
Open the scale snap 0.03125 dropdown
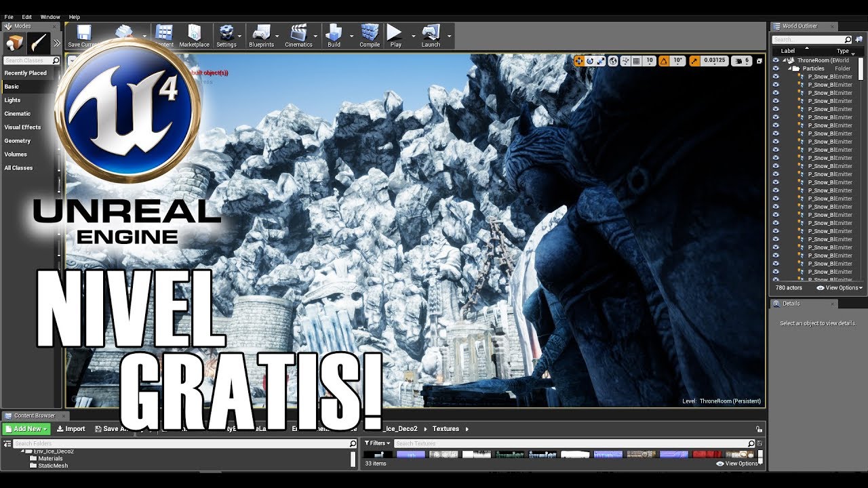tap(715, 61)
